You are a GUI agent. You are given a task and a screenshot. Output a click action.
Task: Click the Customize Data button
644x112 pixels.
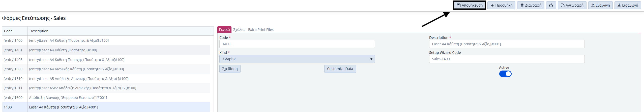pyautogui.click(x=340, y=69)
